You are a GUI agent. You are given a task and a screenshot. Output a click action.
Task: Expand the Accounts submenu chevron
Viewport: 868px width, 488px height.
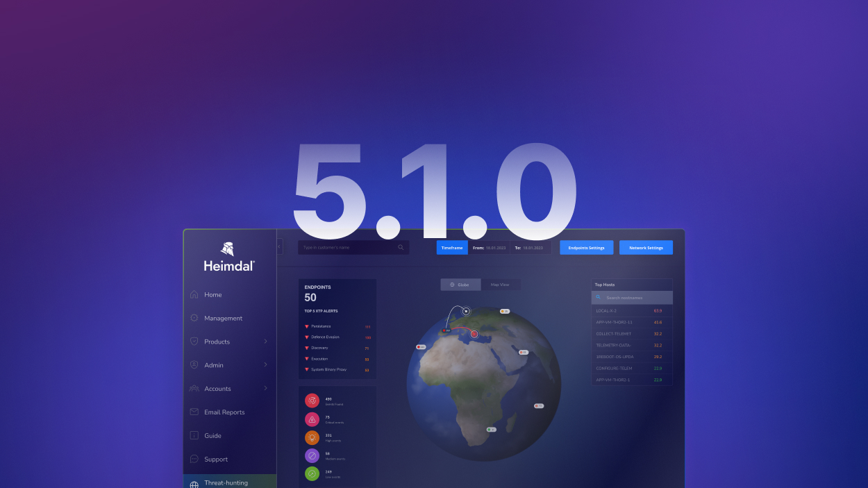click(x=265, y=388)
